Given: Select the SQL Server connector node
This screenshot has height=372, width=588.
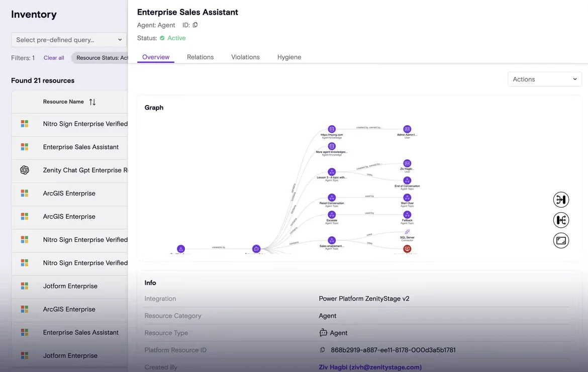Looking at the screenshot, I should point(407,232).
